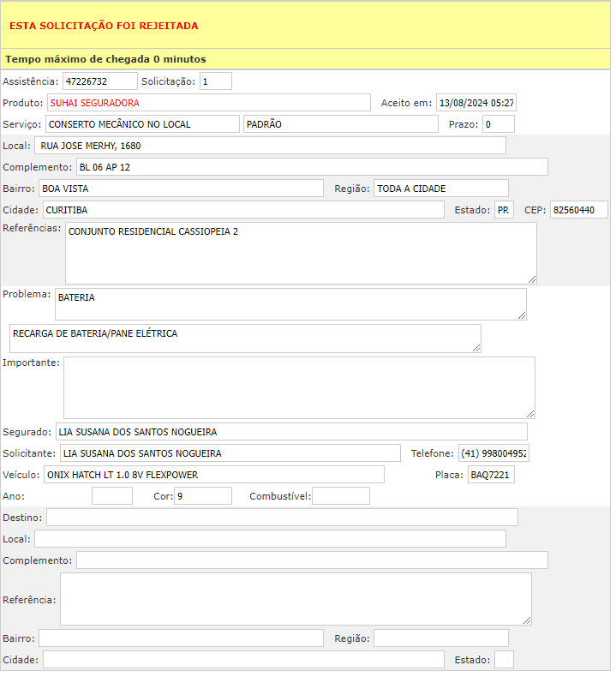Click the Segurado name field
Image resolution: width=616 pixels, height=677 pixels.
tap(291, 432)
